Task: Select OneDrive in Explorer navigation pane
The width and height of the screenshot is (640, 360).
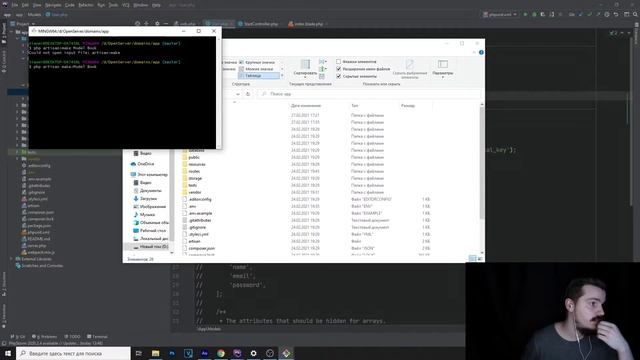Action: (142, 164)
